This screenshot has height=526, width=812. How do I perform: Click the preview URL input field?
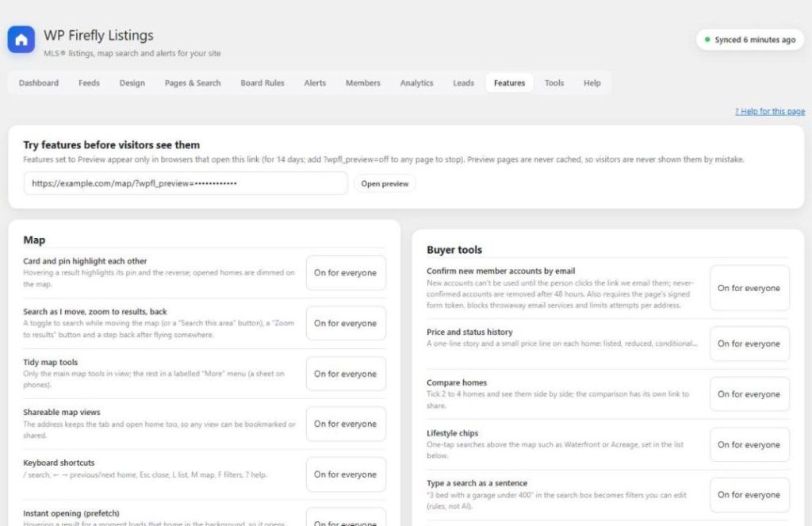click(186, 183)
